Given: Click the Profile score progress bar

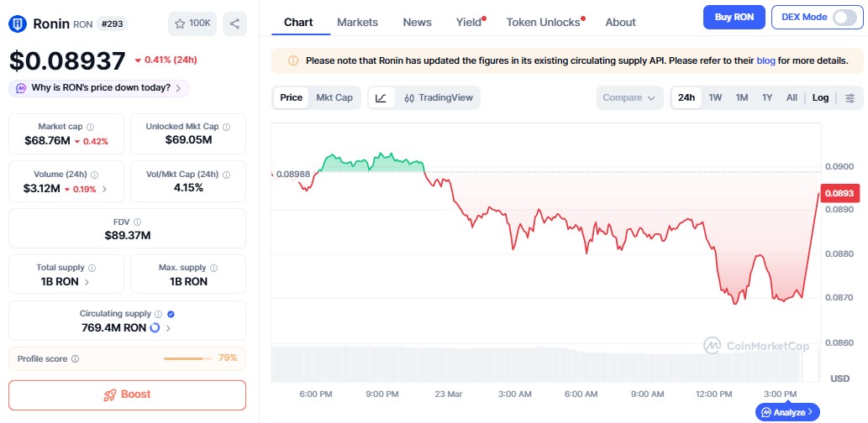Looking at the screenshot, I should point(188,358).
